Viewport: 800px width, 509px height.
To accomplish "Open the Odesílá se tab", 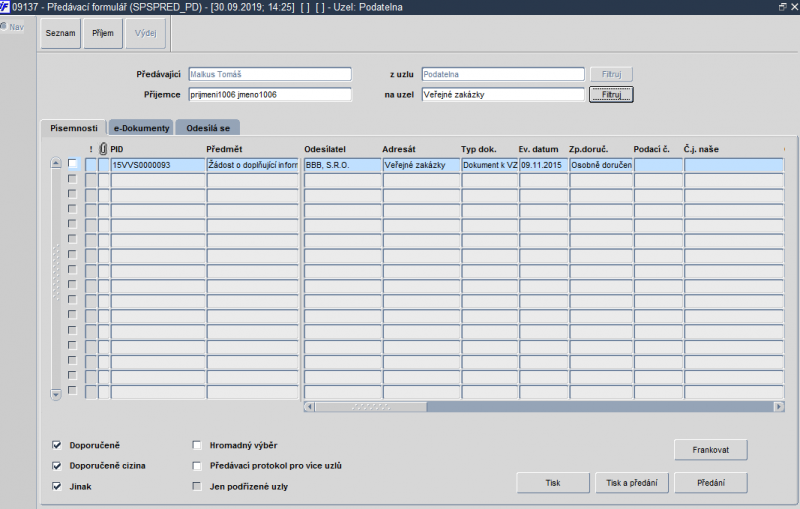I will (208, 128).
